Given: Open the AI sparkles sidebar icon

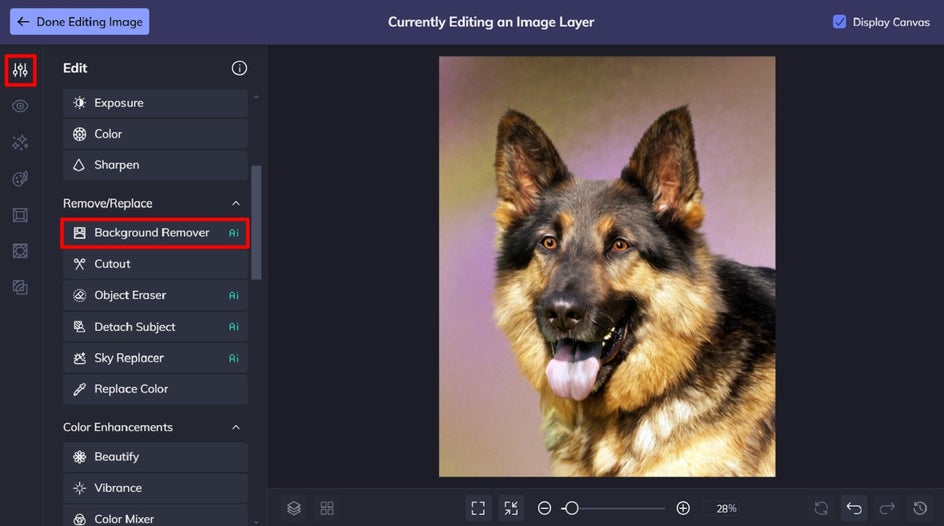Looking at the screenshot, I should click(20, 143).
